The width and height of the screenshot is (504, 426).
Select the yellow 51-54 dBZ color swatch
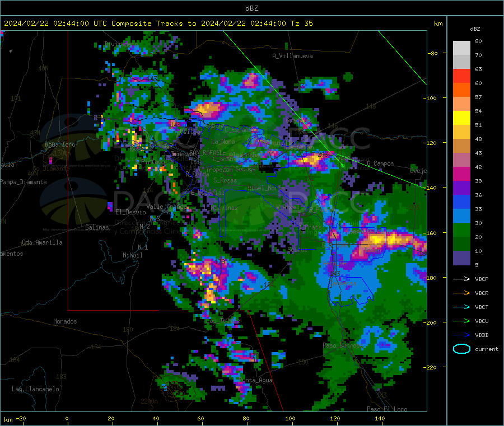click(x=461, y=118)
